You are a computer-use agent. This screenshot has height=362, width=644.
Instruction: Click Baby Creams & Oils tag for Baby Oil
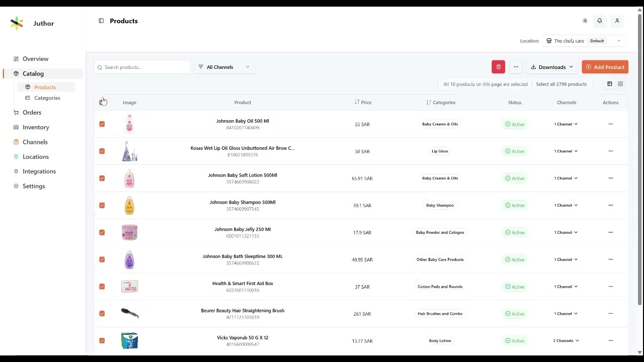point(440,124)
